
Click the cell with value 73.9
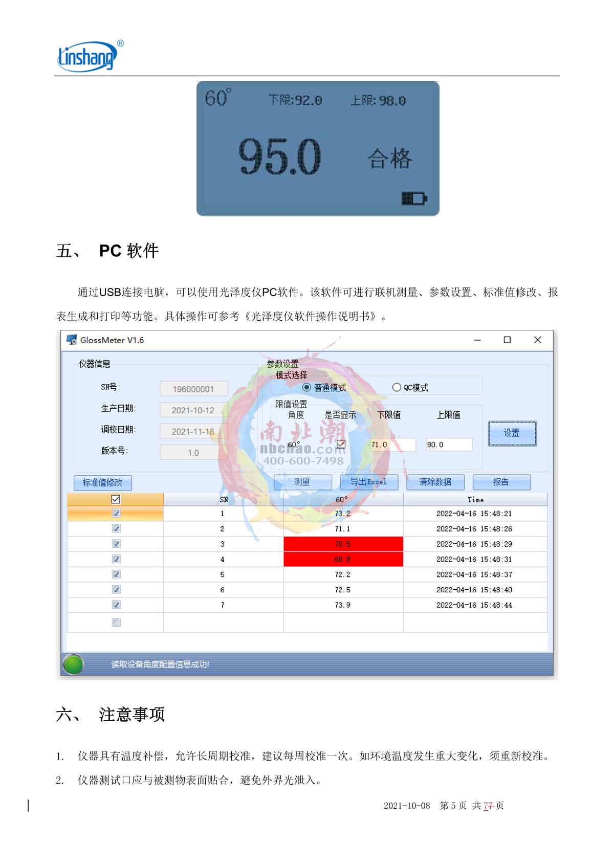[x=343, y=605]
